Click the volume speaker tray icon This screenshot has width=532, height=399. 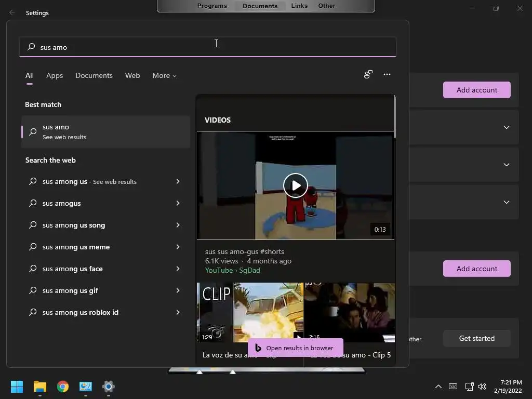pos(482,387)
